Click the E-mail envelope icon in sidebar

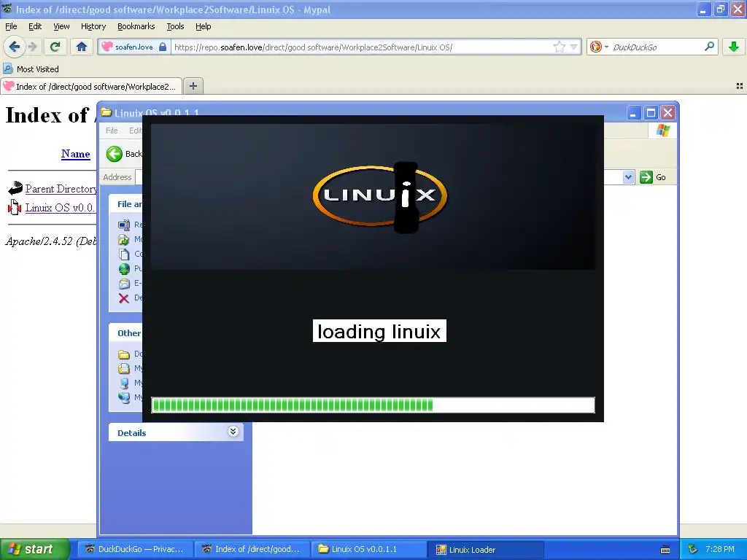click(124, 284)
